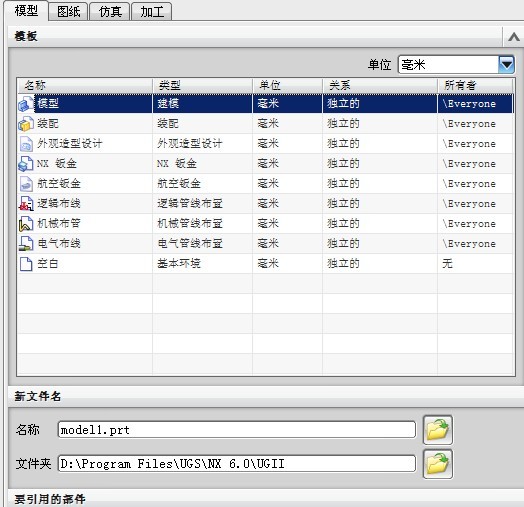Open the 单位 units dropdown
Image resolution: width=524 pixels, height=507 pixels.
click(x=506, y=65)
